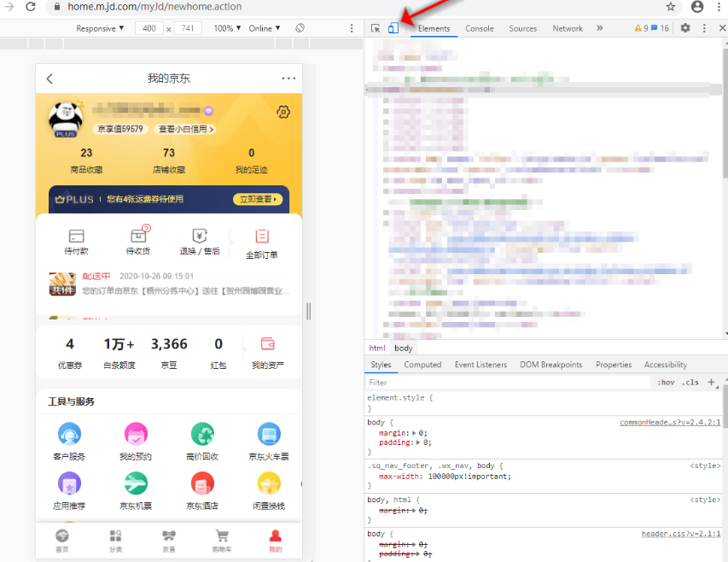Open DevTools settings gear

[685, 28]
